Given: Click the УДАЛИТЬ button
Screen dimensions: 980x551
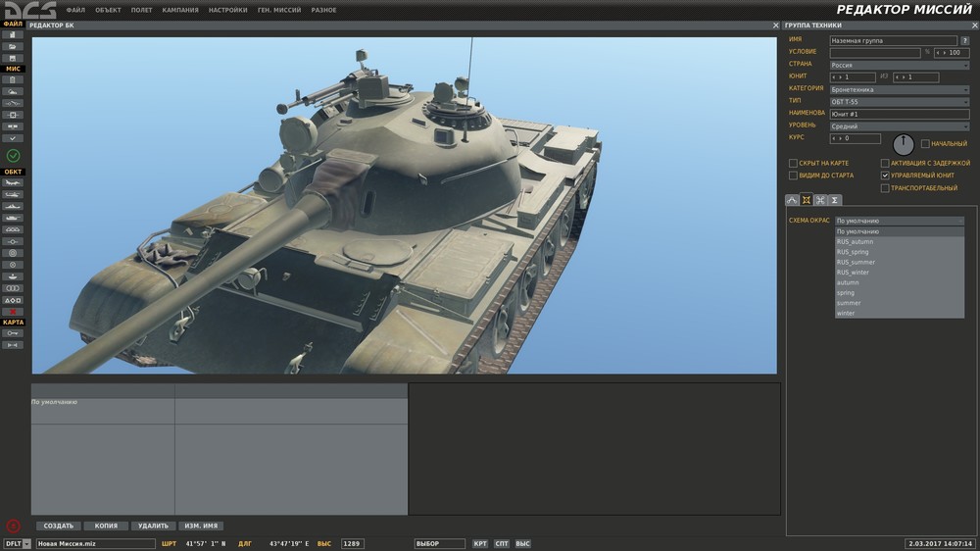Looking at the screenshot, I should [153, 526].
